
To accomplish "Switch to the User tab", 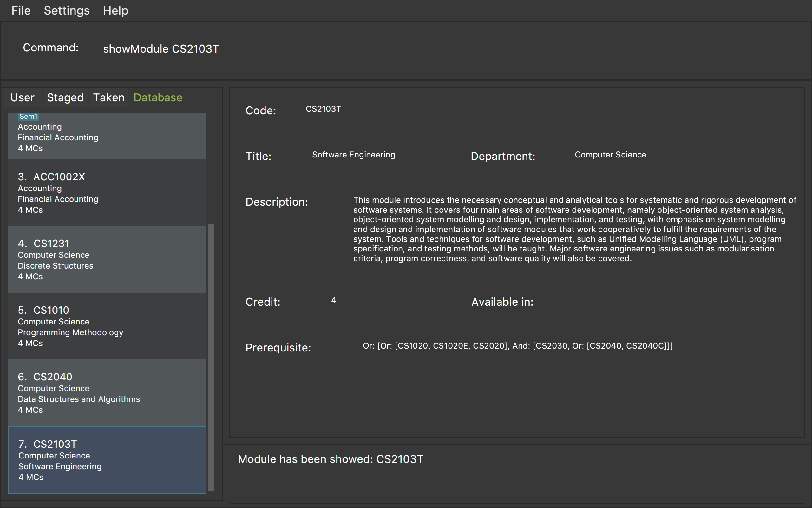I will [x=22, y=97].
